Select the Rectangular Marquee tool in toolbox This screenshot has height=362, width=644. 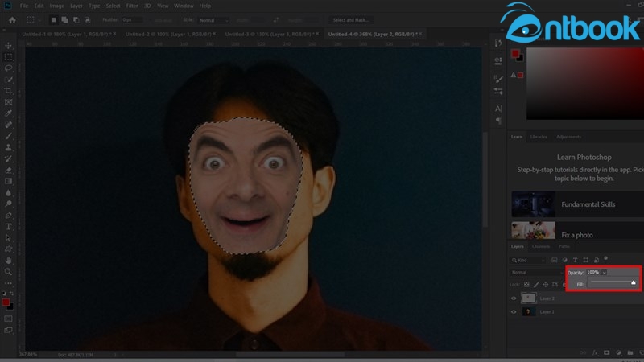point(8,57)
